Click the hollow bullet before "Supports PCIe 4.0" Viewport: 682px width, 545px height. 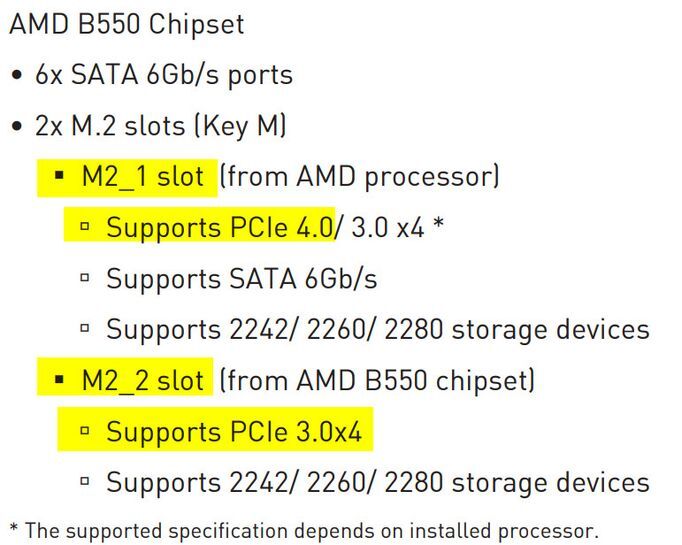[x=86, y=228]
